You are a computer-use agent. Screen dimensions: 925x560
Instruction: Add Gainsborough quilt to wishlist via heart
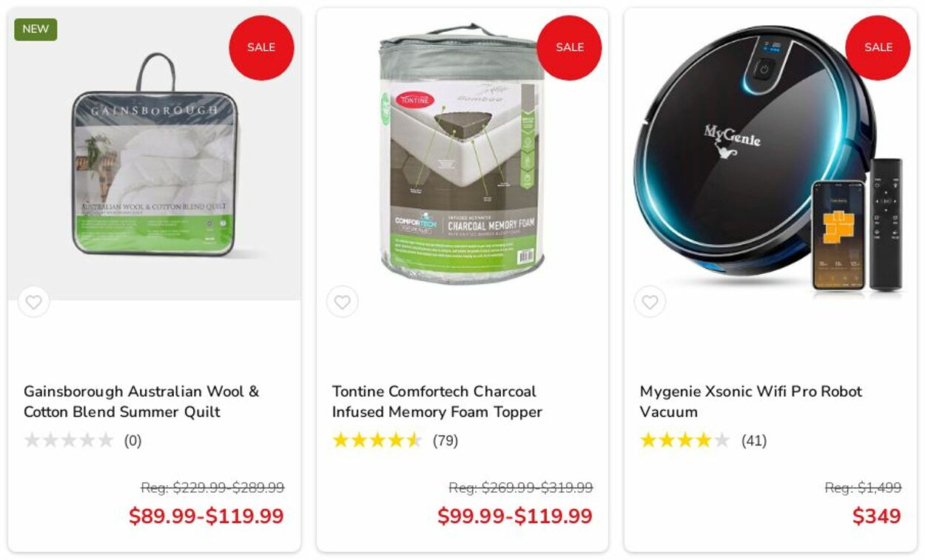click(x=34, y=302)
